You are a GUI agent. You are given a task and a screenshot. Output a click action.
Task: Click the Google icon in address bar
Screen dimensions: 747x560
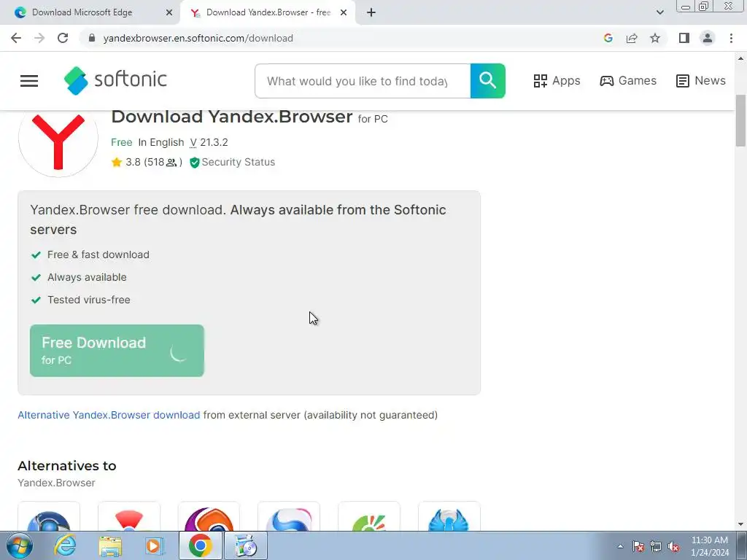(x=608, y=38)
